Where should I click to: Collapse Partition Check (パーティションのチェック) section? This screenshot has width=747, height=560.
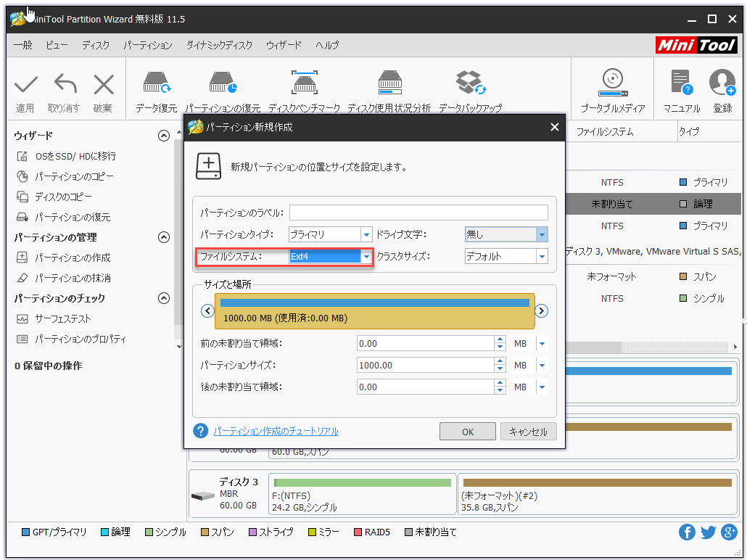[163, 298]
